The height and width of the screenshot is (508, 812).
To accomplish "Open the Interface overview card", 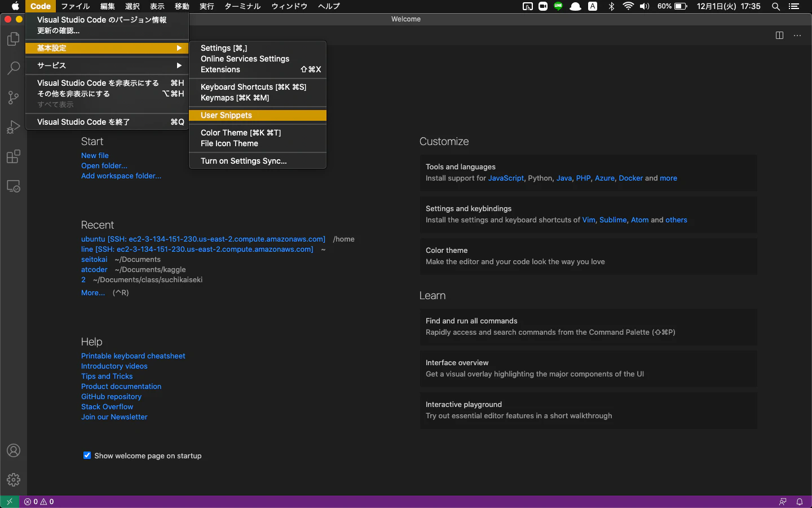I will click(x=588, y=368).
